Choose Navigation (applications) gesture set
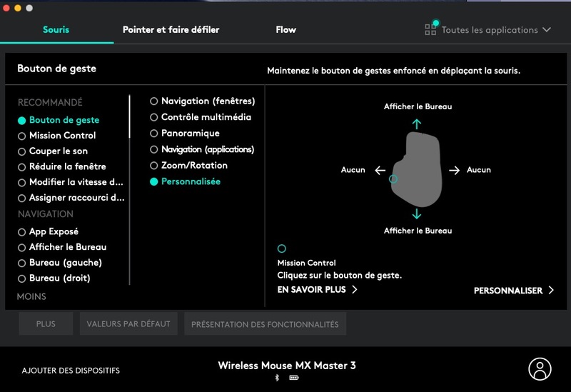 pos(202,149)
